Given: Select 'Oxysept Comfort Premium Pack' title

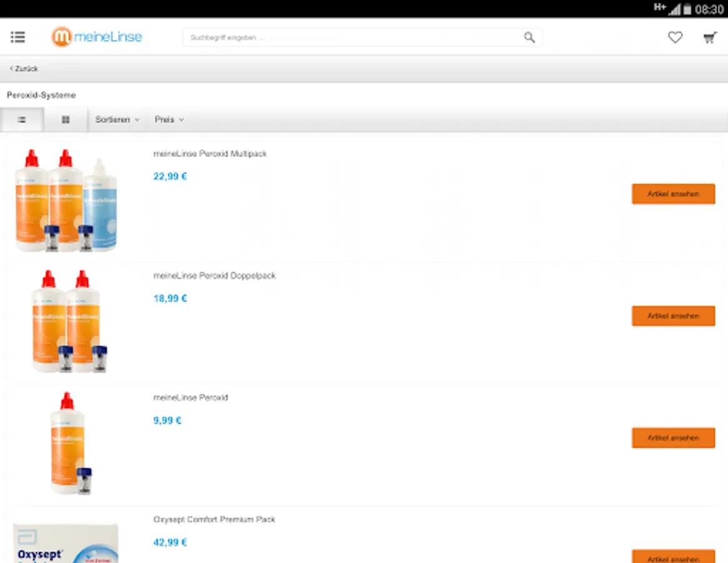Looking at the screenshot, I should (x=214, y=519).
